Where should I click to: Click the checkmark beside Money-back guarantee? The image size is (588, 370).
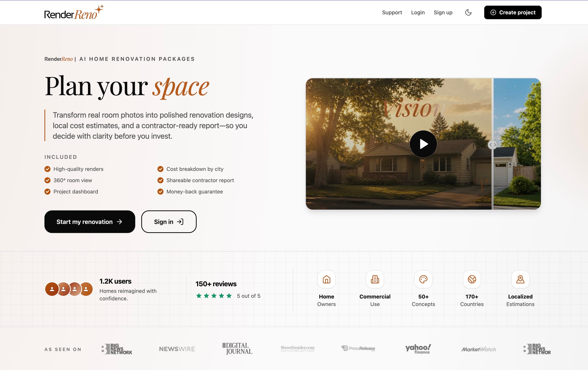(160, 192)
